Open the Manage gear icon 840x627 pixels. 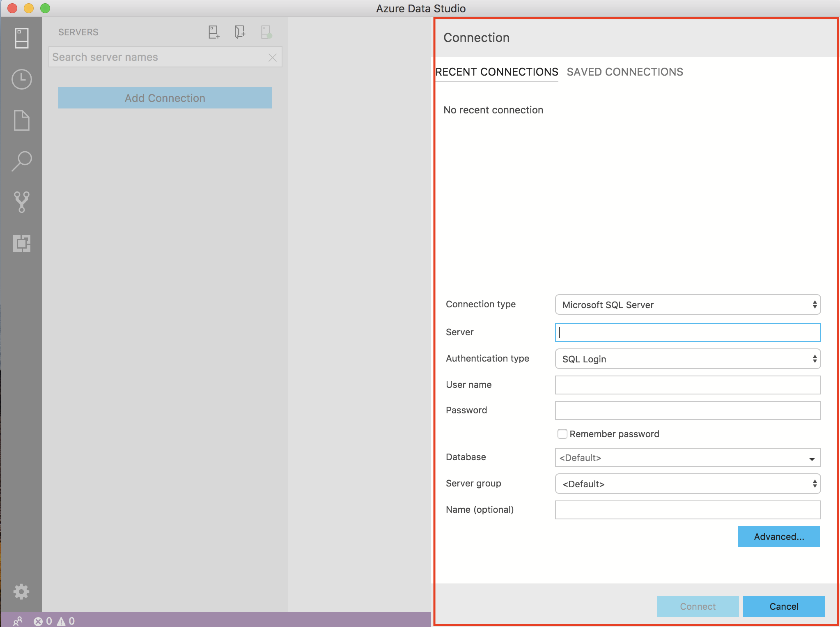pyautogui.click(x=21, y=592)
